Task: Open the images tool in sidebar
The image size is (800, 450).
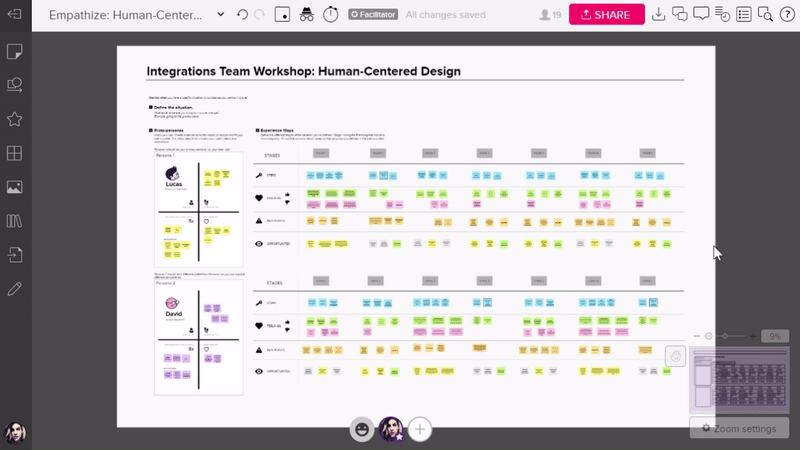Action: (x=14, y=187)
